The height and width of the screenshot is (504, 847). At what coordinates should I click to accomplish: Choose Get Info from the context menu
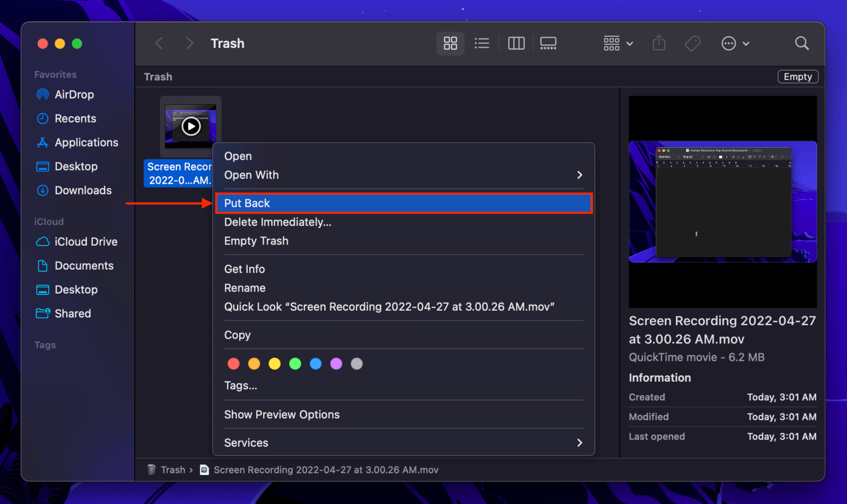[404, 269]
